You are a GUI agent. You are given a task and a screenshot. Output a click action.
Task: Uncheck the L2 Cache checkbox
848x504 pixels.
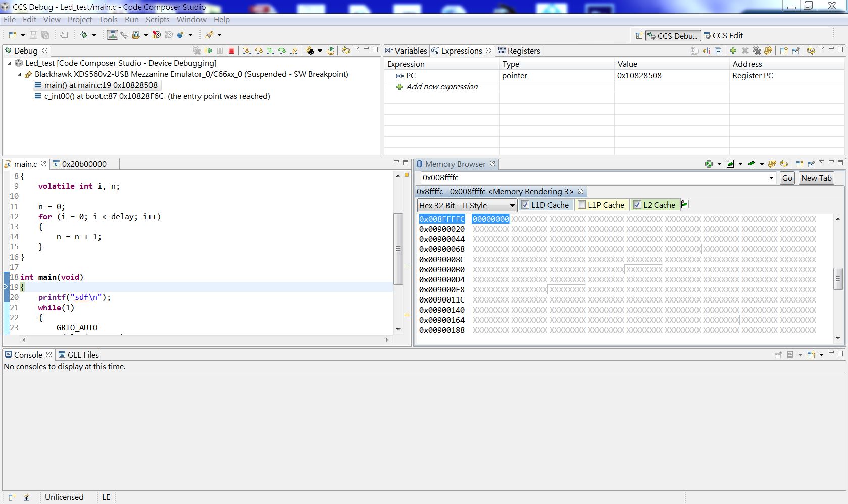[637, 205]
